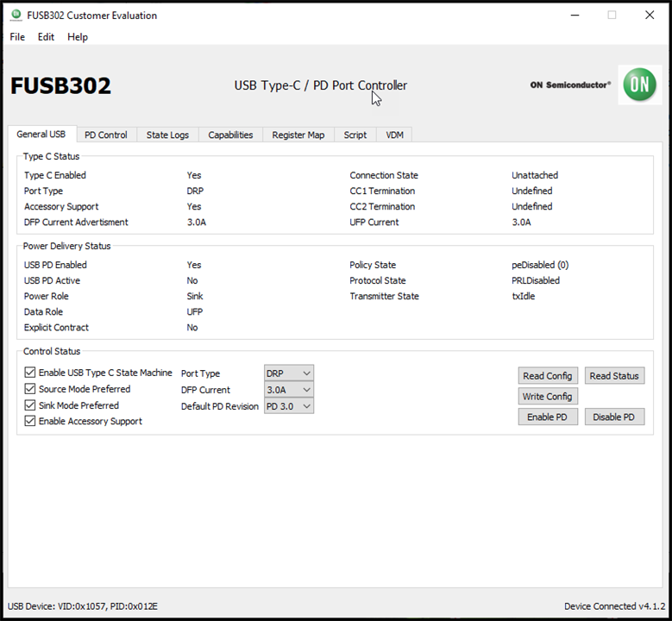672x621 pixels.
Task: Click the peDisabled (0) policy state value
Action: pyautogui.click(x=540, y=265)
